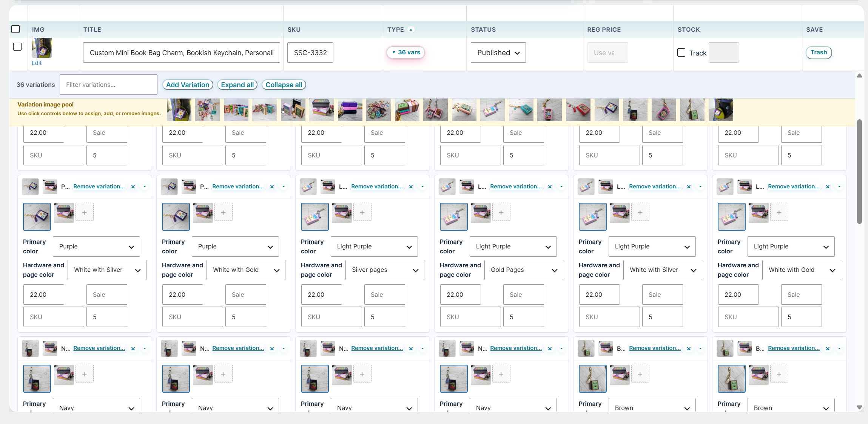The height and width of the screenshot is (424, 868).
Task: Open the Published status dropdown
Action: pyautogui.click(x=498, y=52)
